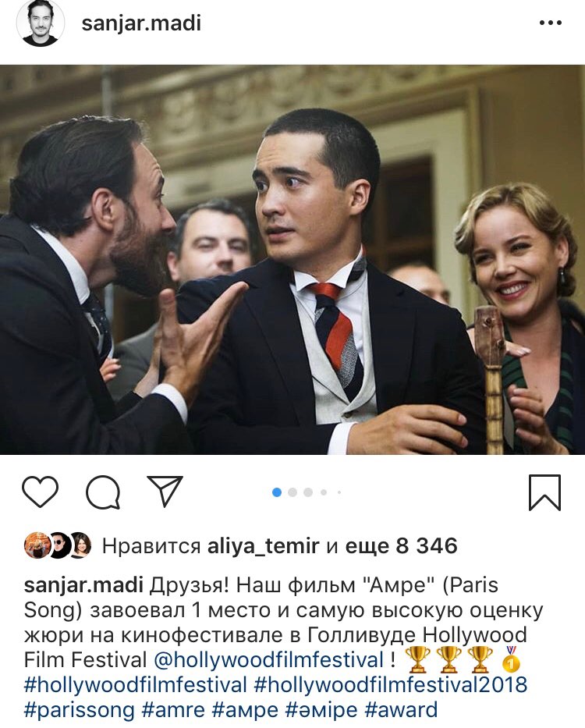Open aliya_temir profile from likes
585x728 pixels.
click(264, 546)
